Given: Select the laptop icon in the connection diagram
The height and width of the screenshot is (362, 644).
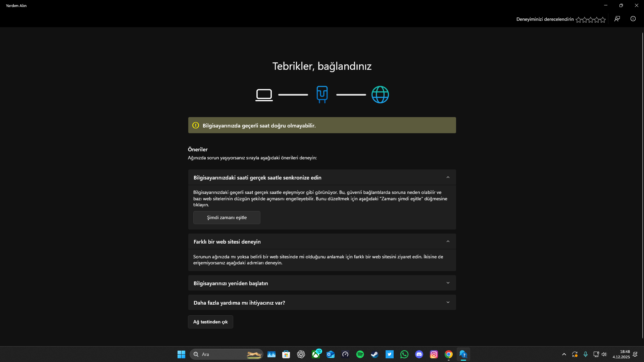Looking at the screenshot, I should pyautogui.click(x=264, y=94).
